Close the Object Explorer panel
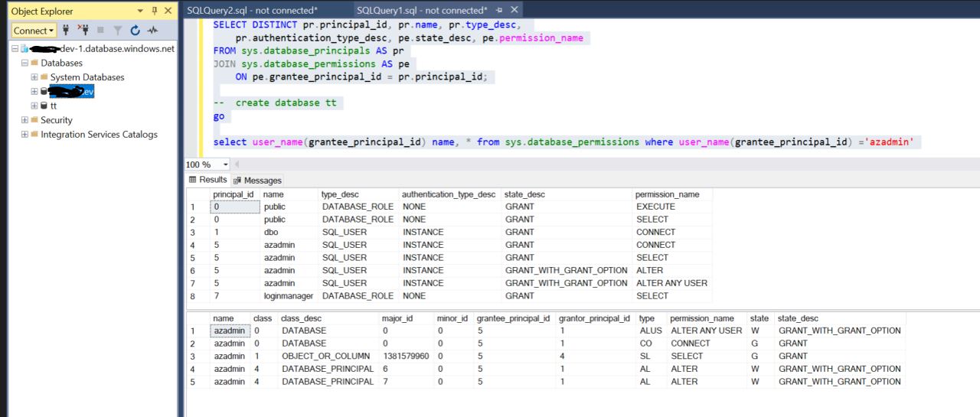980x417 pixels. 168,11
